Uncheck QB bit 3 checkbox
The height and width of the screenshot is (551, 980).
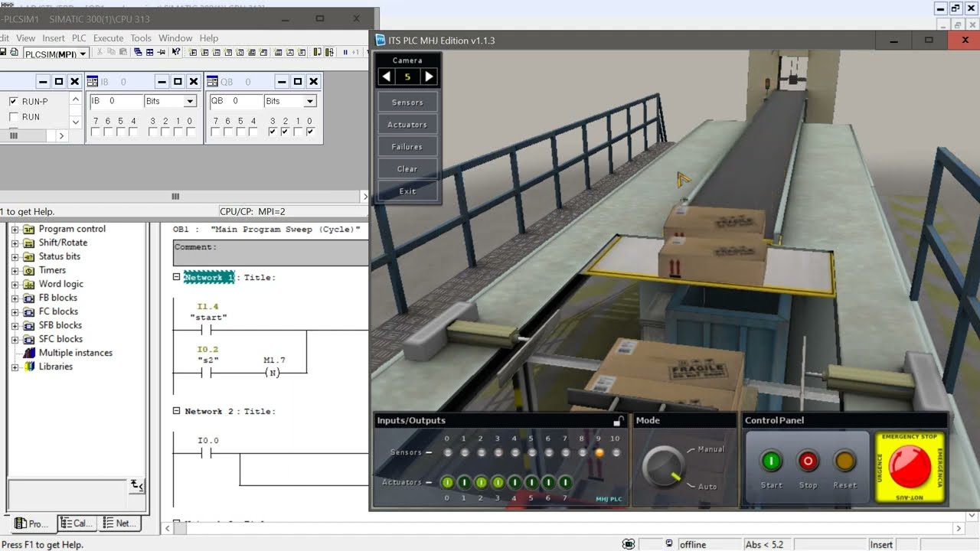pos(273,132)
